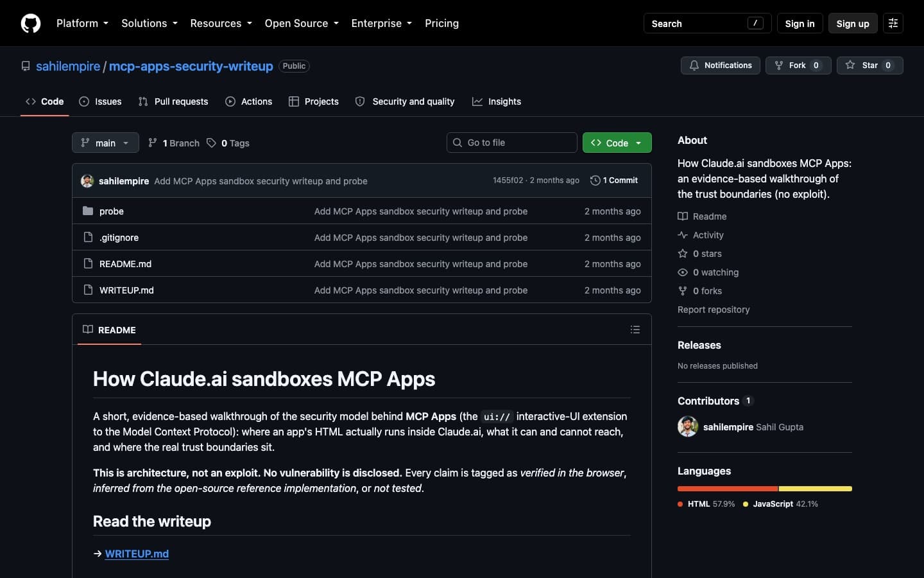Focus the Go to file field
The width and height of the screenshot is (924, 578).
512,143
